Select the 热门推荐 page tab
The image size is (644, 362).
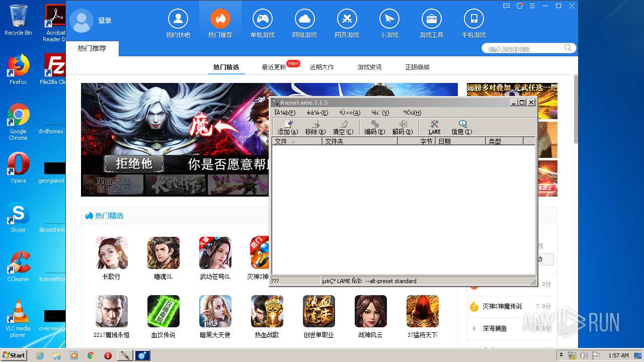coord(92,48)
